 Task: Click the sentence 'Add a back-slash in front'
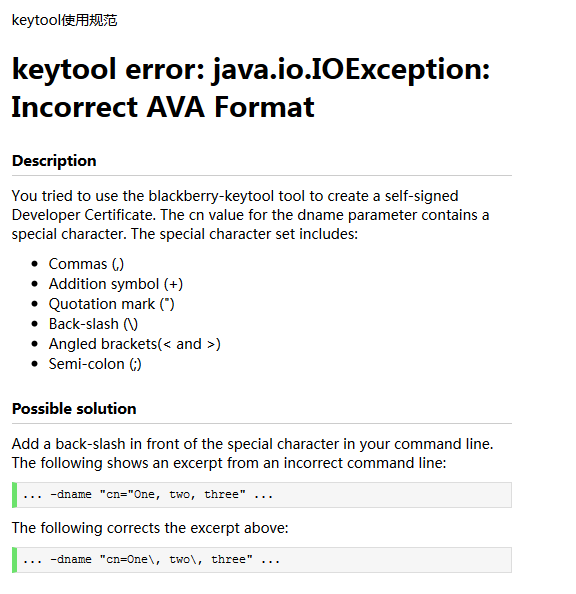coord(252,444)
